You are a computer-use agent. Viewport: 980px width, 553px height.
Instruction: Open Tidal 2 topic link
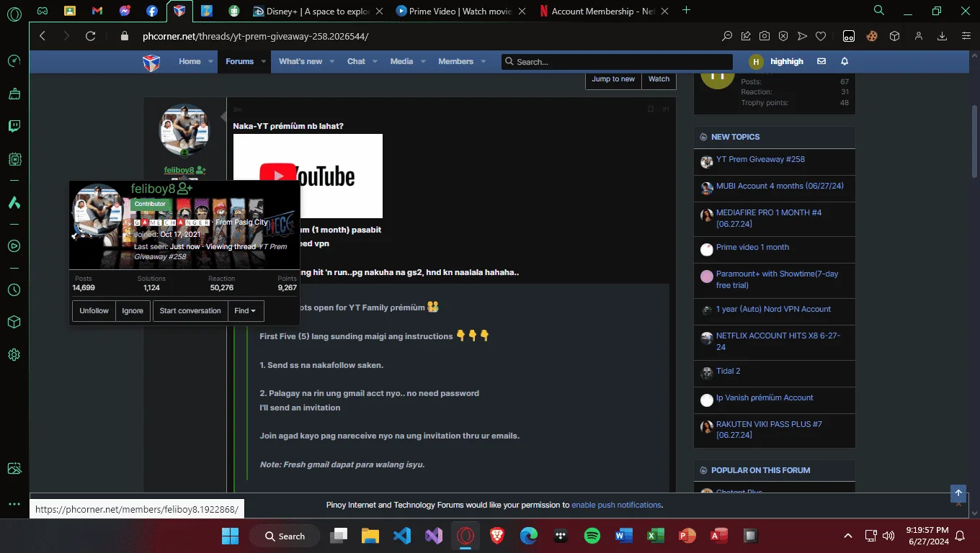click(x=728, y=371)
